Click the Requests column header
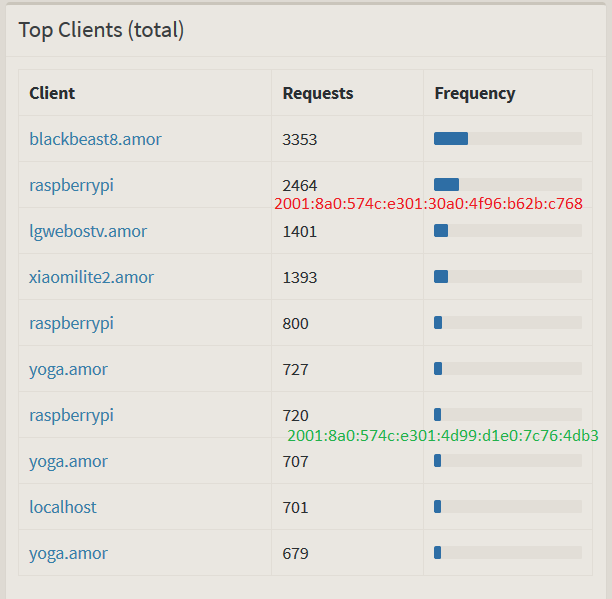612x599 pixels. click(318, 93)
